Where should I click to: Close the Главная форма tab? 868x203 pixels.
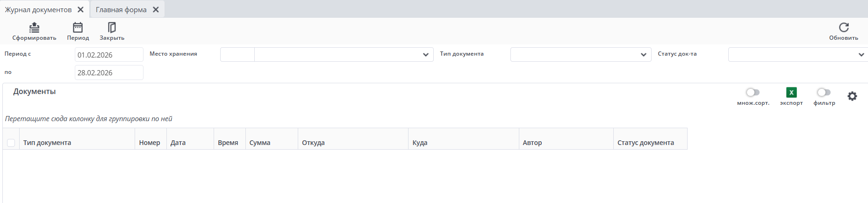click(156, 9)
